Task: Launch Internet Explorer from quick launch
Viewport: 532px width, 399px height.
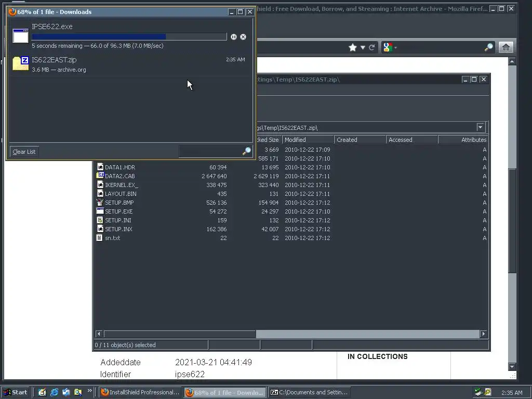Action: pyautogui.click(x=54, y=392)
